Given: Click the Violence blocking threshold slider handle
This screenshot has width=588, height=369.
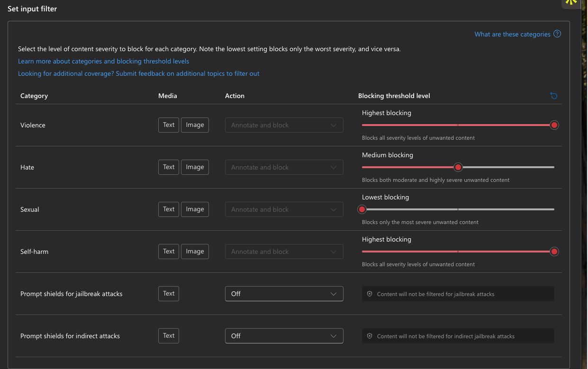Looking at the screenshot, I should click(x=554, y=125).
